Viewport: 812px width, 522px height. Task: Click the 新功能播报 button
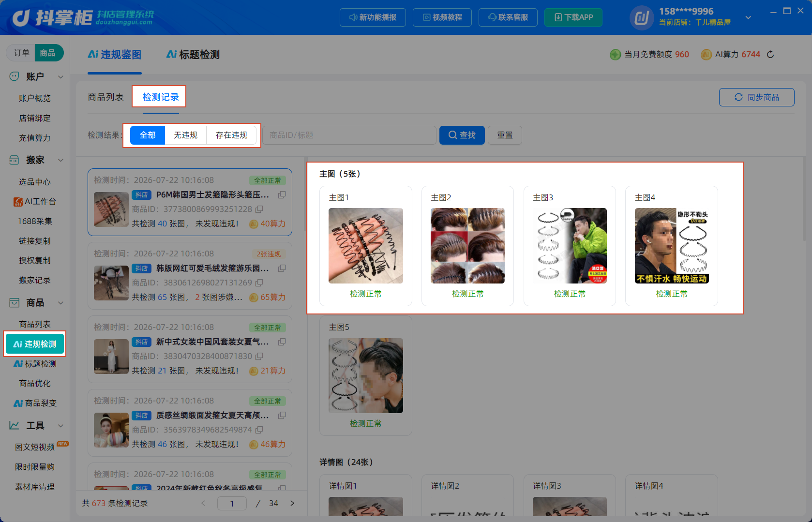click(373, 17)
